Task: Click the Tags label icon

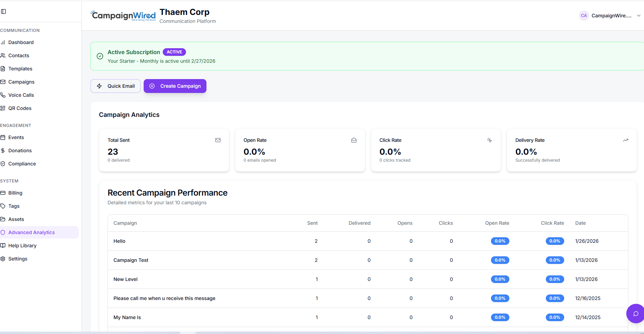Action: point(3,206)
